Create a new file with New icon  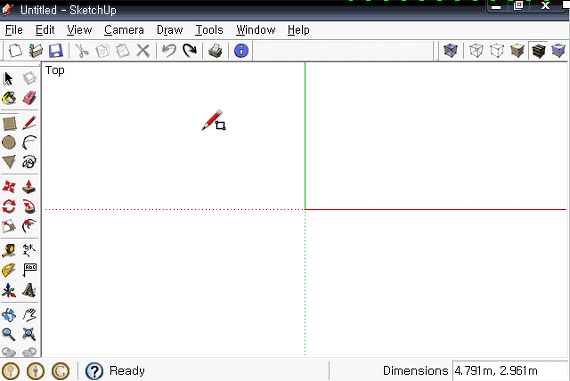(x=15, y=51)
